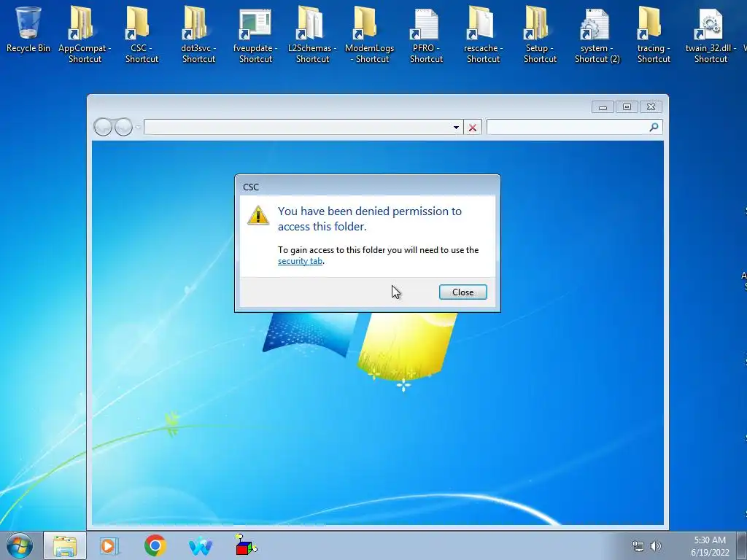747x560 pixels.
Task: Select the Setup shortcut folder icon
Action: 536,24
